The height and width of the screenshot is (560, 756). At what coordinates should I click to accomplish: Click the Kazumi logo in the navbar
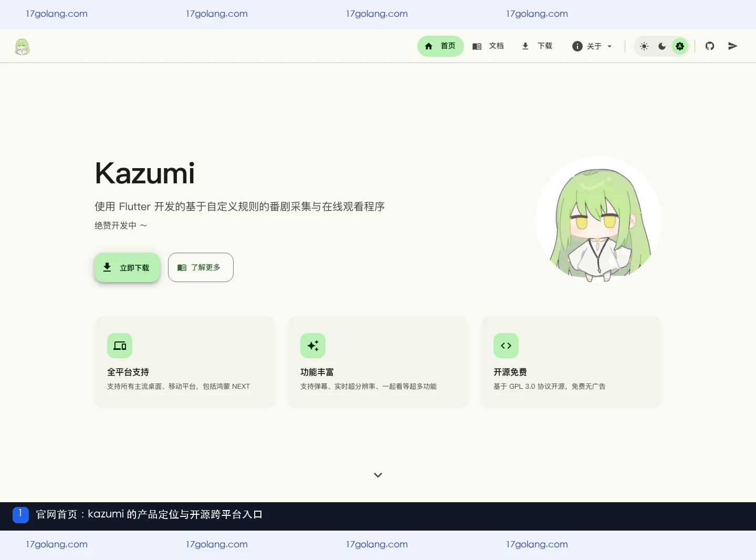tap(22, 47)
